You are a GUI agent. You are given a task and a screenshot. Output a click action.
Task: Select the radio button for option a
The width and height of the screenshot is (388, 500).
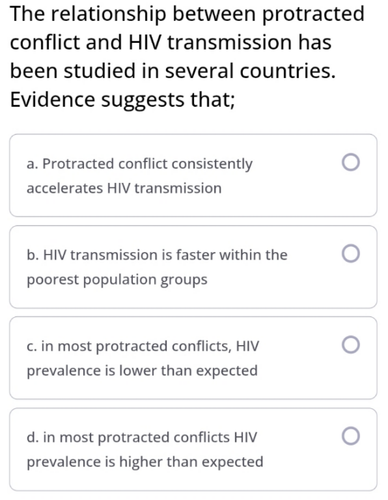[351, 162]
